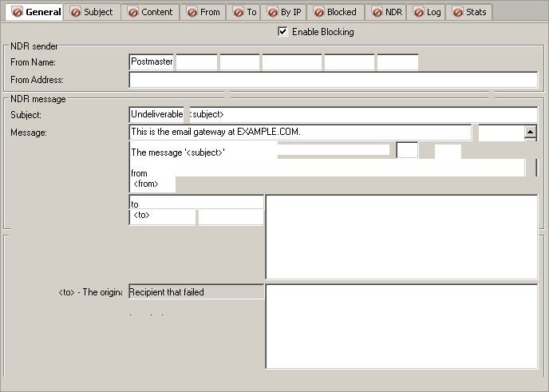Click the NDR Subject field with Undeliverable
The height and width of the screenshot is (392, 549).
coord(333,114)
